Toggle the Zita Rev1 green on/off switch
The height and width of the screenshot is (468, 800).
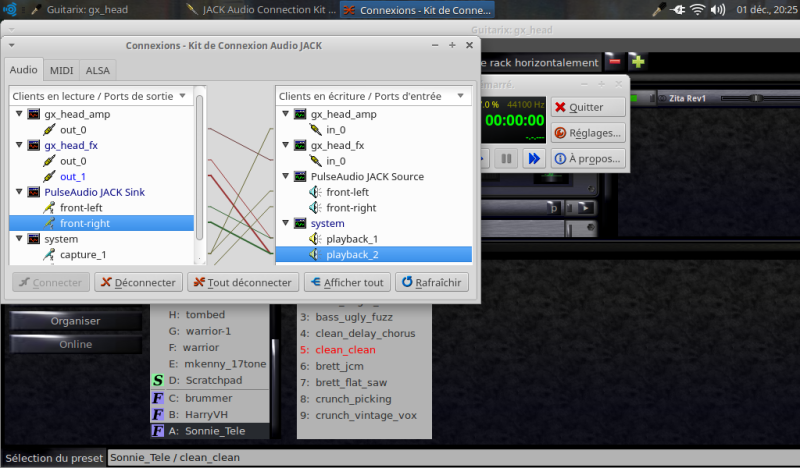[635, 98]
